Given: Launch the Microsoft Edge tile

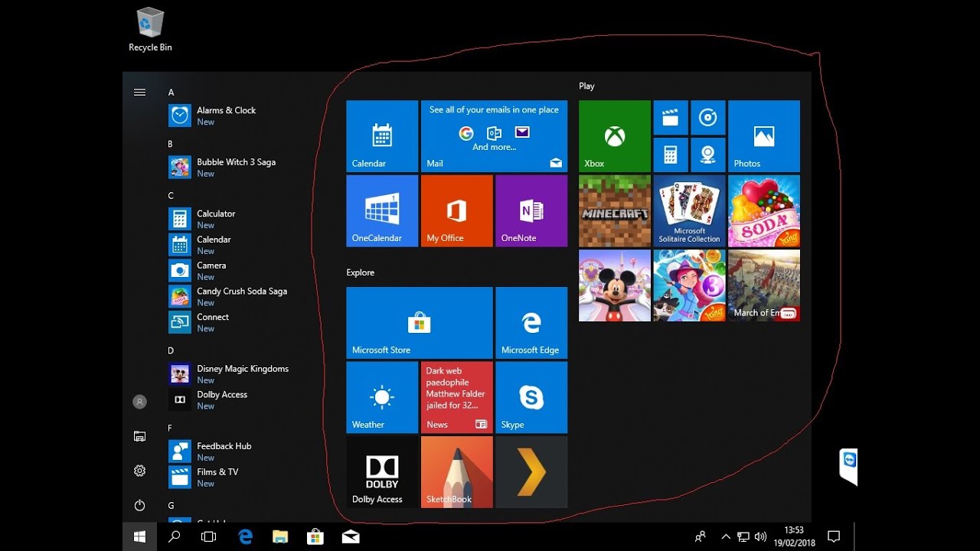Looking at the screenshot, I should pyautogui.click(x=531, y=323).
